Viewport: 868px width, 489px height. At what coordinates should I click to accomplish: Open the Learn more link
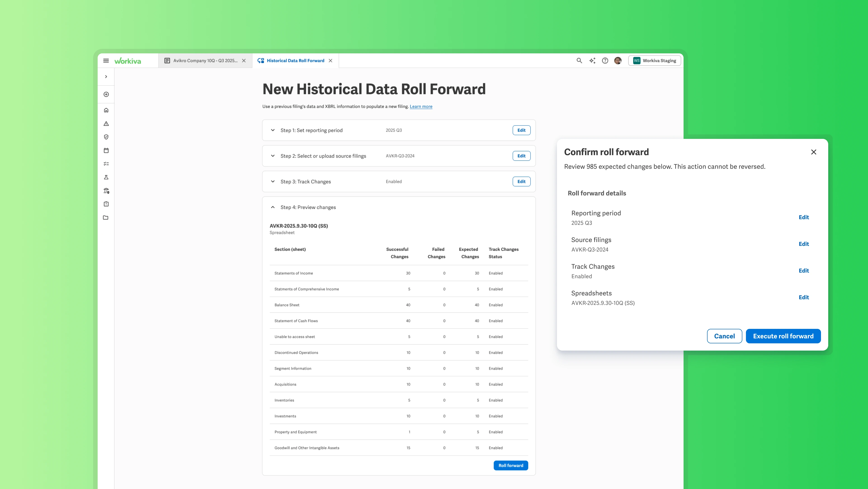tap(421, 107)
